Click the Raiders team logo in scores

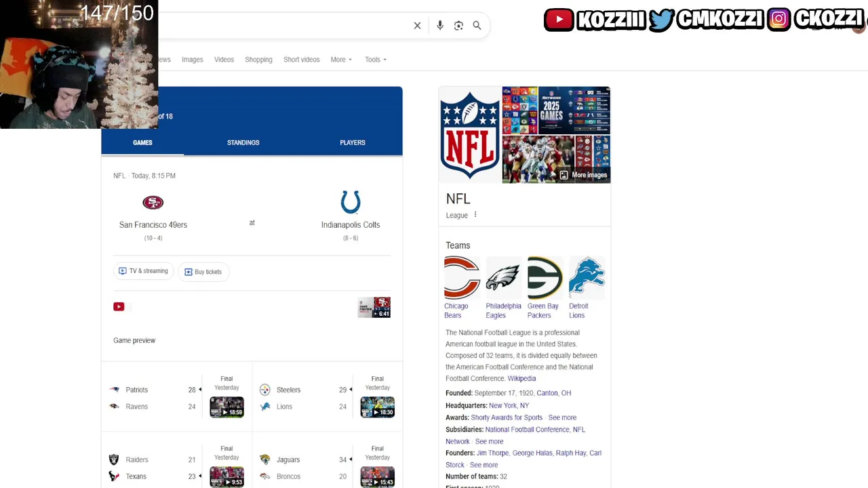[114, 460]
